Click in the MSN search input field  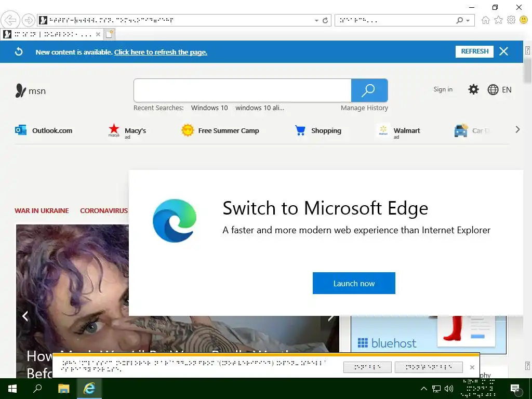click(x=242, y=90)
